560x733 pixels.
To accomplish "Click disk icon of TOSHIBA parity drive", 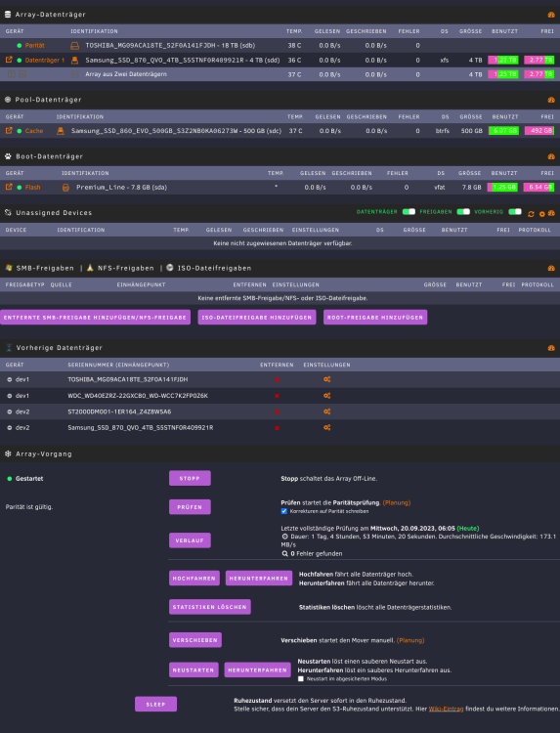I will [75, 46].
